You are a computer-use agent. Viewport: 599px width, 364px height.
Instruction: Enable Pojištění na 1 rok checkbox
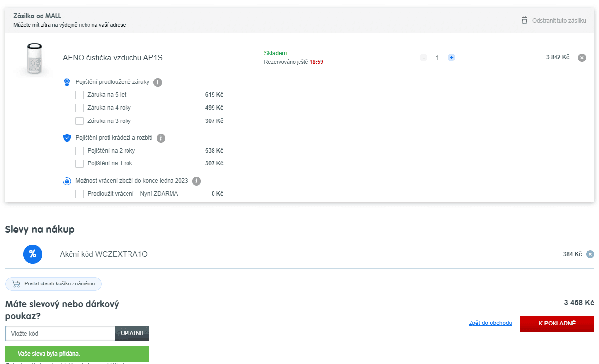pyautogui.click(x=79, y=163)
